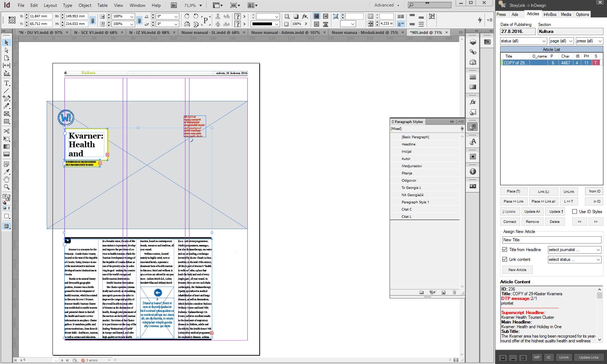This screenshot has height=364, width=607.
Task: Open the Info panel icon
Action: click(x=473, y=172)
